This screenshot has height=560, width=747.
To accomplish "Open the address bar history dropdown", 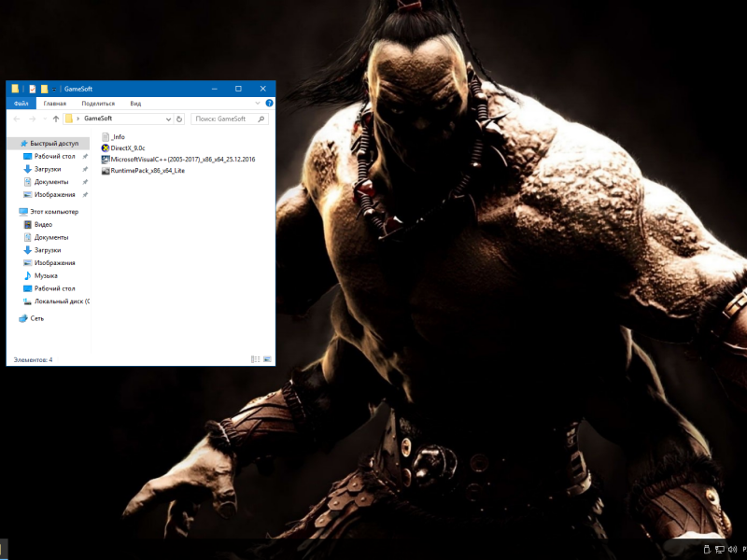I will point(168,119).
